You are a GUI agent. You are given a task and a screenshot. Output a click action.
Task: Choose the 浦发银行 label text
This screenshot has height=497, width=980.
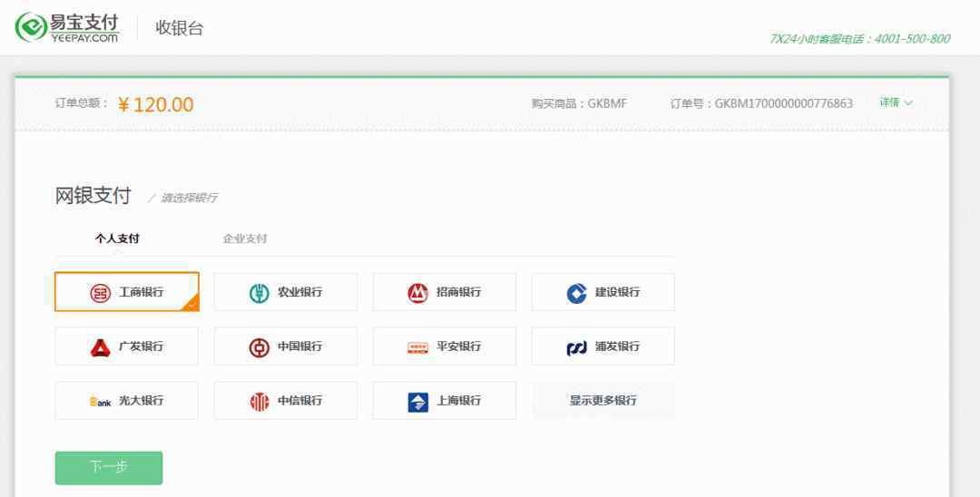618,346
